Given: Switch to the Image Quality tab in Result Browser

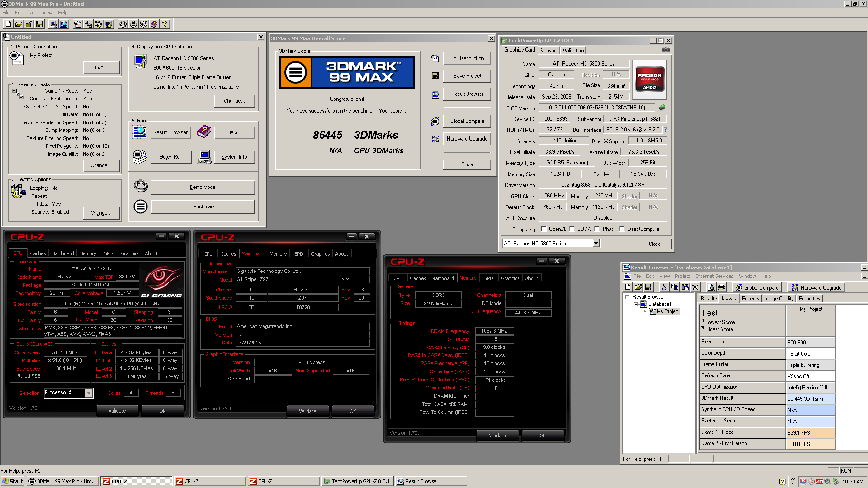Looking at the screenshot, I should tap(778, 299).
